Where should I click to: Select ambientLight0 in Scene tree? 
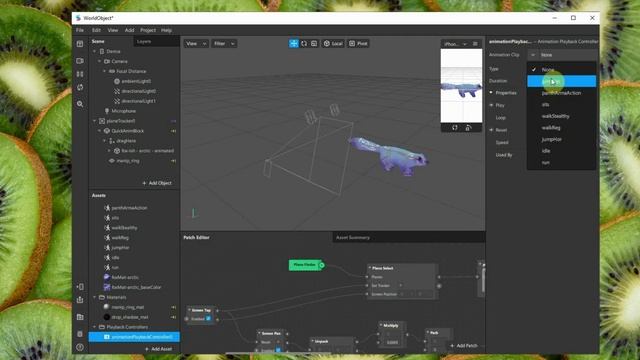(x=136, y=81)
